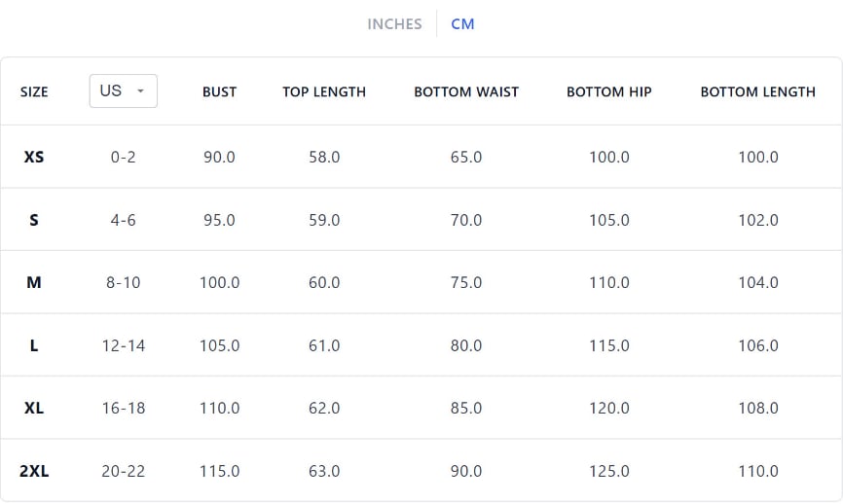Click the SIZE column header
This screenshot has width=843, height=504.
pos(34,91)
